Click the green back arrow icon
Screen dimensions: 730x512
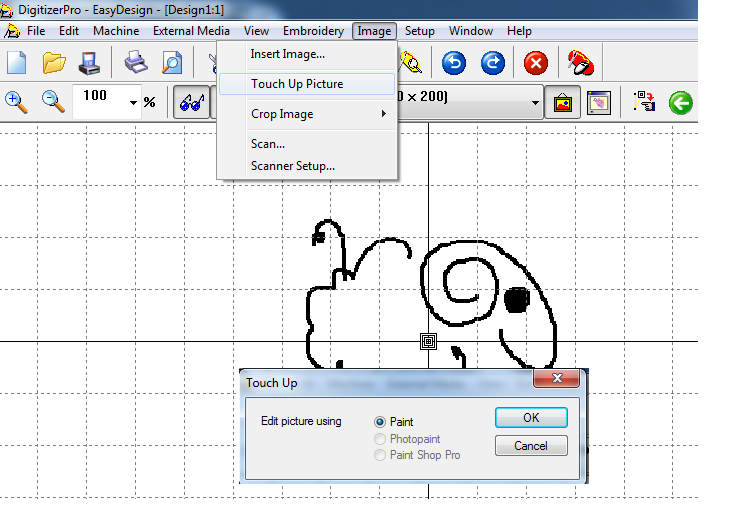(x=681, y=102)
